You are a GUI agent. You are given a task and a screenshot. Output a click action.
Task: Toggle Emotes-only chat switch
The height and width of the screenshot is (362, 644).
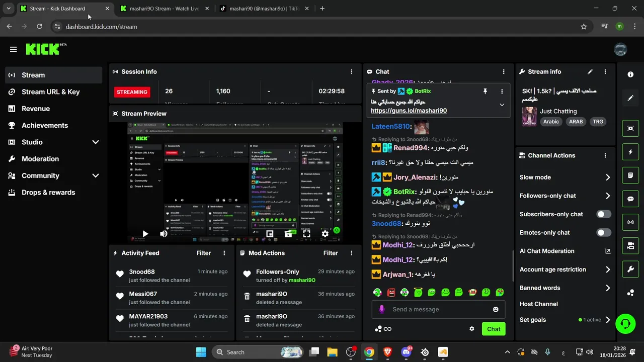pyautogui.click(x=604, y=232)
